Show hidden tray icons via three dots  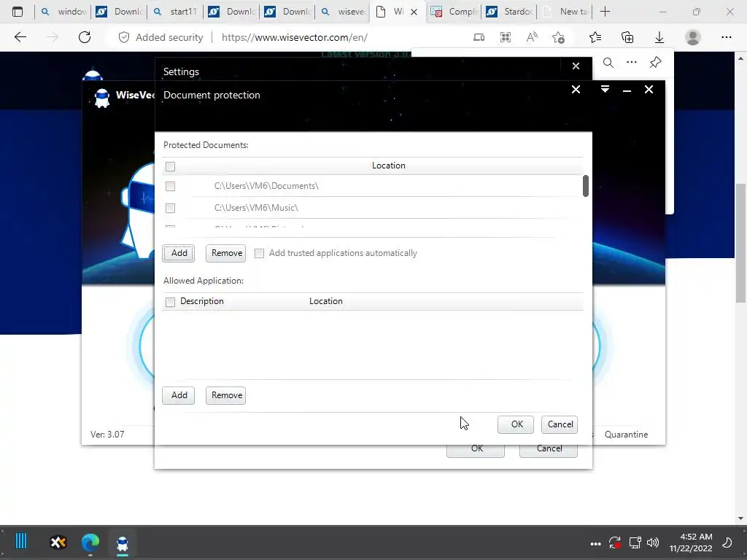pos(595,542)
